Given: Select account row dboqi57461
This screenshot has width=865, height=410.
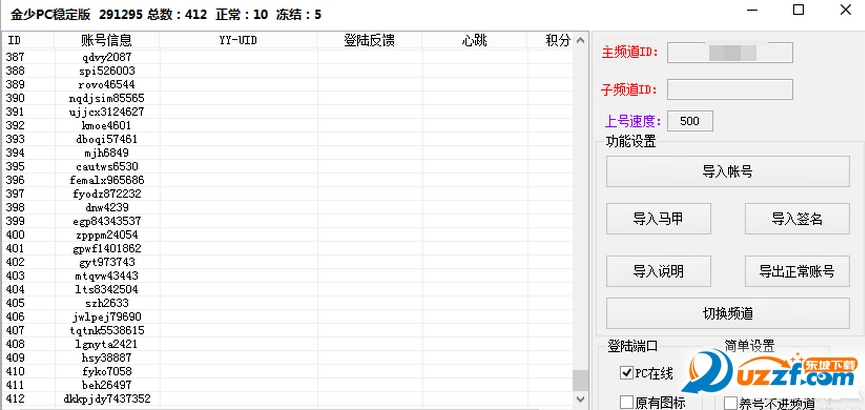Looking at the screenshot, I should [x=287, y=139].
